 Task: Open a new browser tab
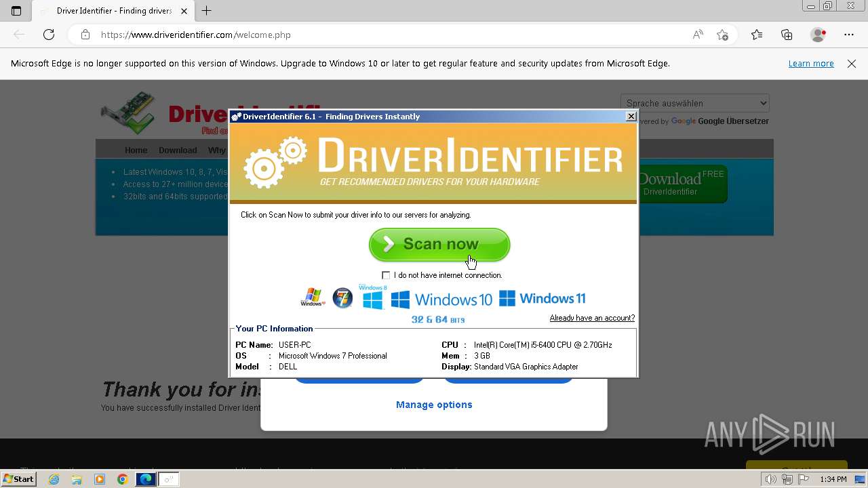point(207,11)
